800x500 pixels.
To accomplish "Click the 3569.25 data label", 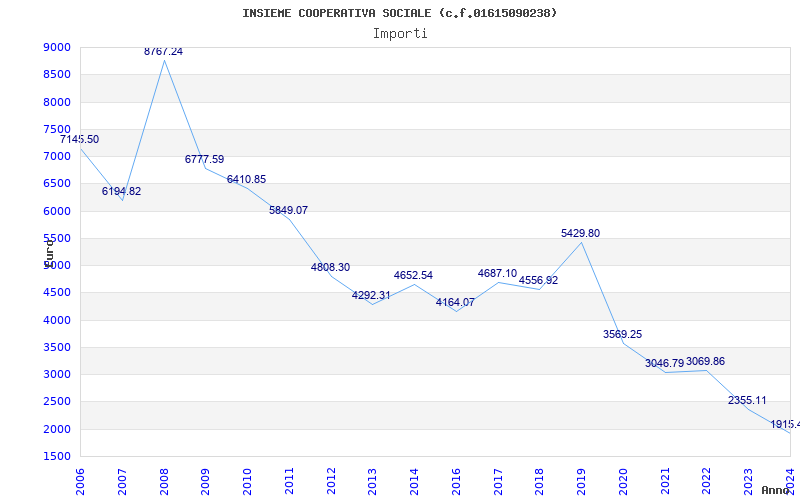I will pos(622,335).
